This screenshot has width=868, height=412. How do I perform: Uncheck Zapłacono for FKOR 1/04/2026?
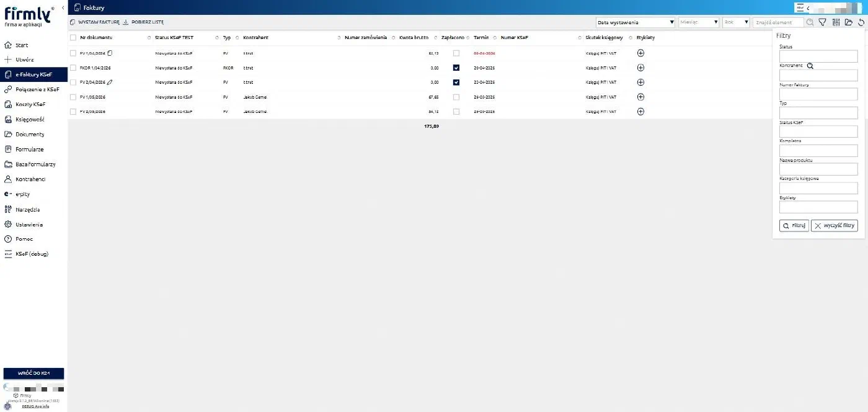click(456, 68)
